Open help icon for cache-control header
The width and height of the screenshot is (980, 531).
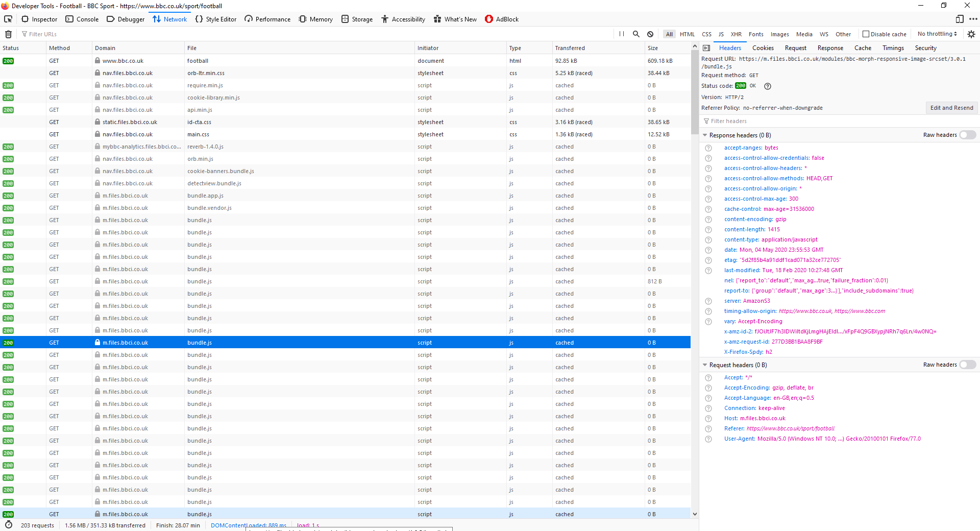point(708,209)
